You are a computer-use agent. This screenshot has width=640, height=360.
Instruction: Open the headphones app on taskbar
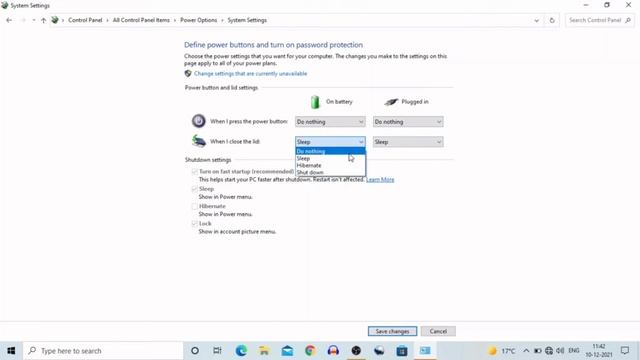pos(333,351)
